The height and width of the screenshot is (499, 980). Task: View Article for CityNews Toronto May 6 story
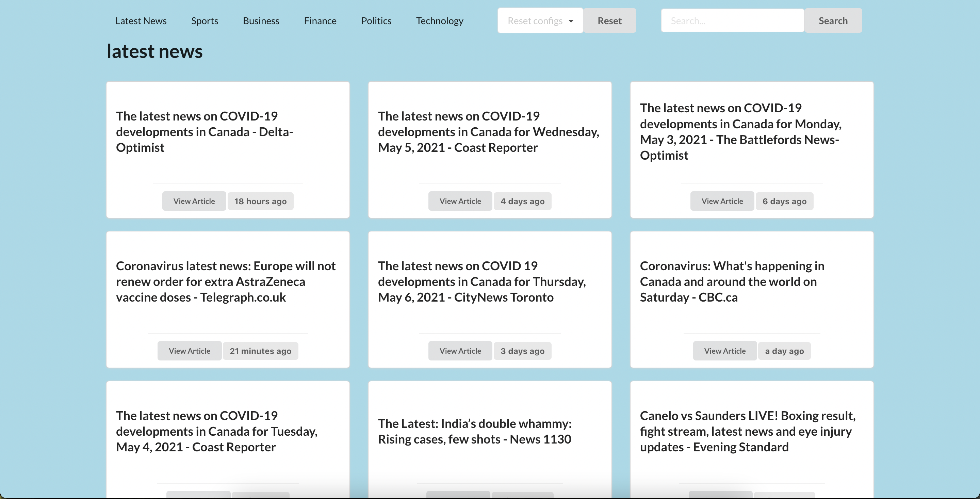point(460,351)
